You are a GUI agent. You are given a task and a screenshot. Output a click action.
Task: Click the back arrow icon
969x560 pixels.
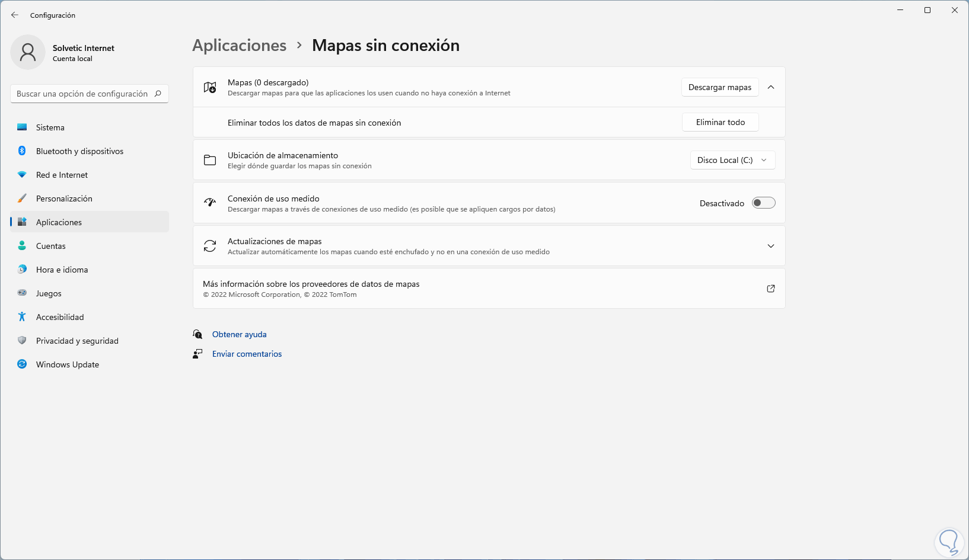[15, 15]
